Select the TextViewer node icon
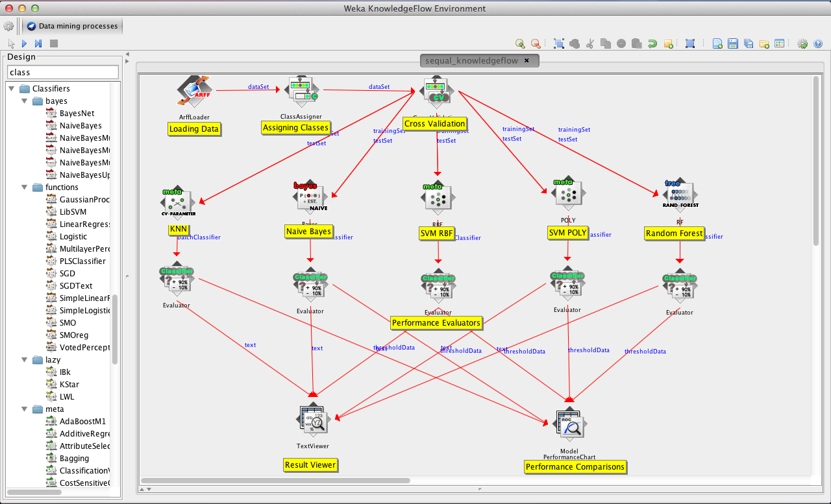Screen dimensions: 831x504 [313, 420]
